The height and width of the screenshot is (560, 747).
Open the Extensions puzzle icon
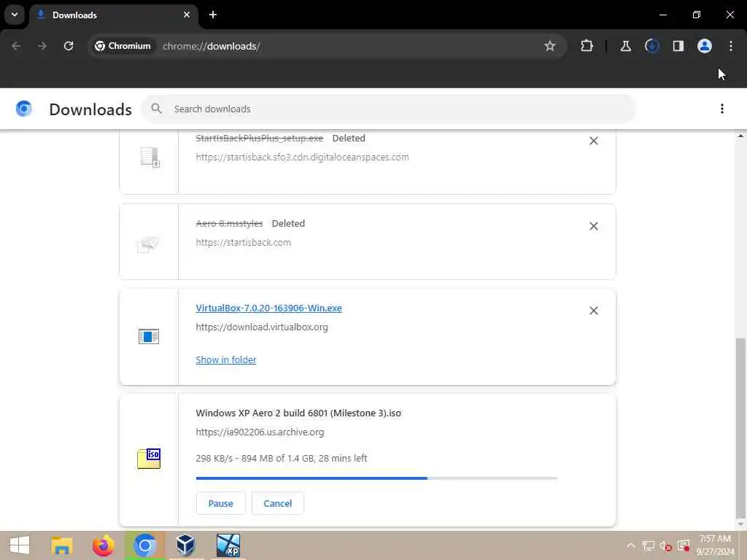[587, 46]
